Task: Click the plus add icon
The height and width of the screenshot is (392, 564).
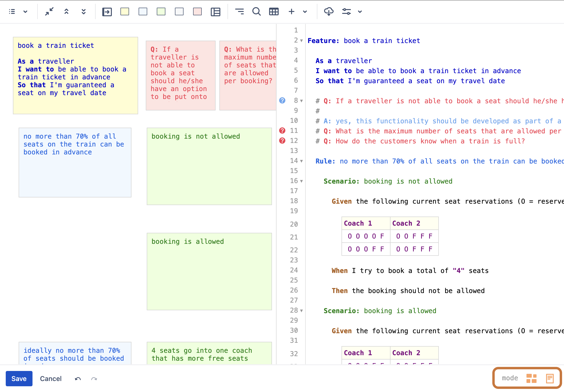Action: click(x=292, y=11)
